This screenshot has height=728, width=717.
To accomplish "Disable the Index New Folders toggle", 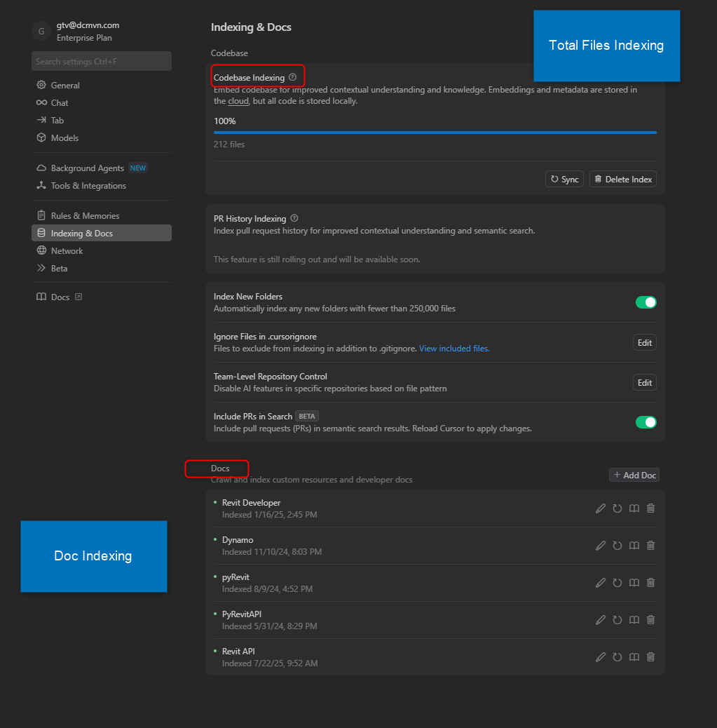I will coord(646,302).
